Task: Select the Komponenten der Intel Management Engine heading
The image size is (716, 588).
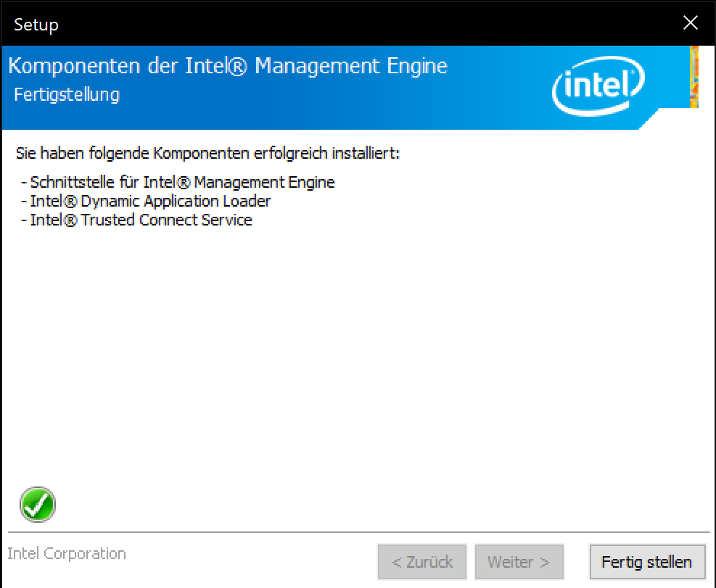Action: click(227, 67)
